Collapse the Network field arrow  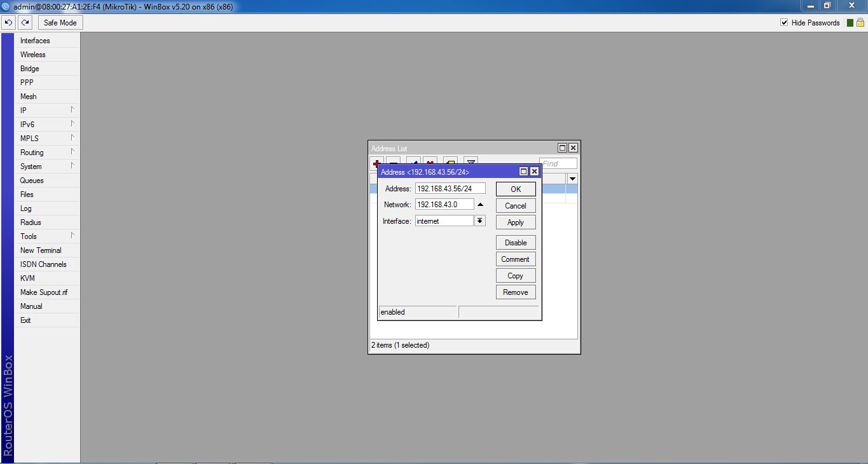(480, 205)
